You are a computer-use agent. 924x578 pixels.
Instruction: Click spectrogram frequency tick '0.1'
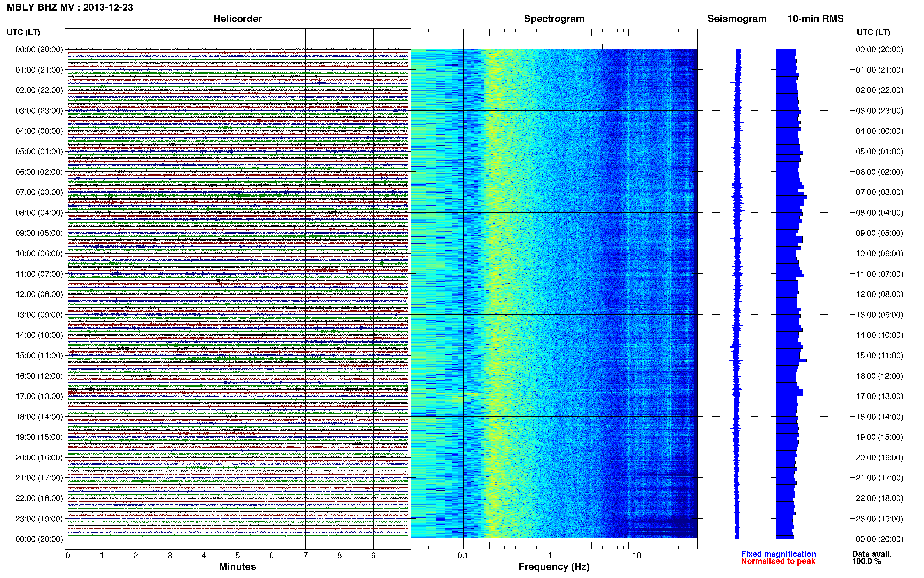pos(463,555)
